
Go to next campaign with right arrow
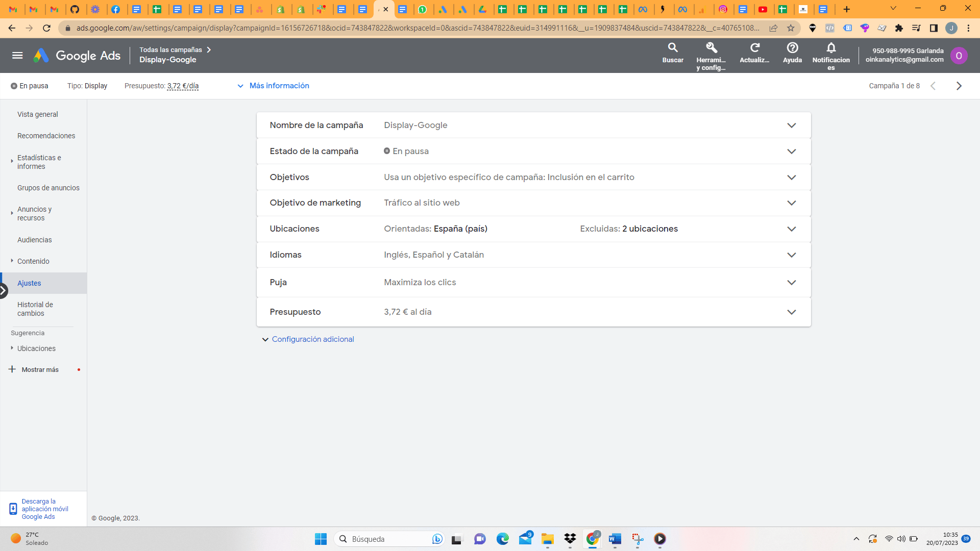[x=959, y=86]
